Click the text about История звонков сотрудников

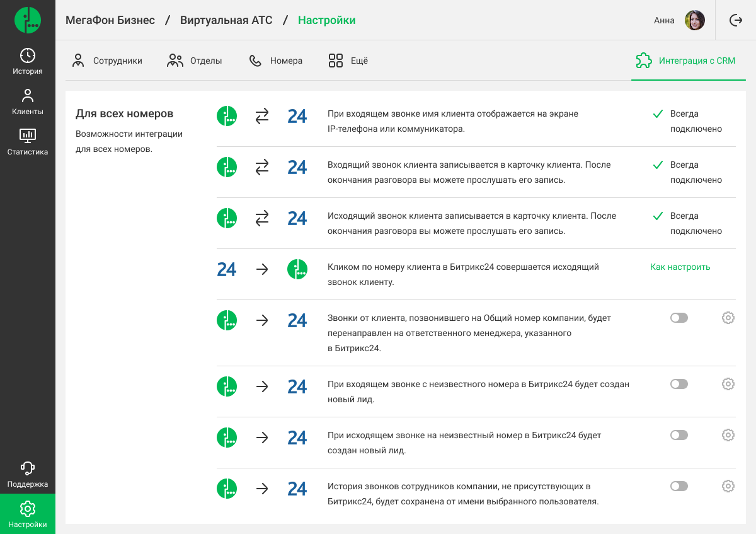[463, 494]
